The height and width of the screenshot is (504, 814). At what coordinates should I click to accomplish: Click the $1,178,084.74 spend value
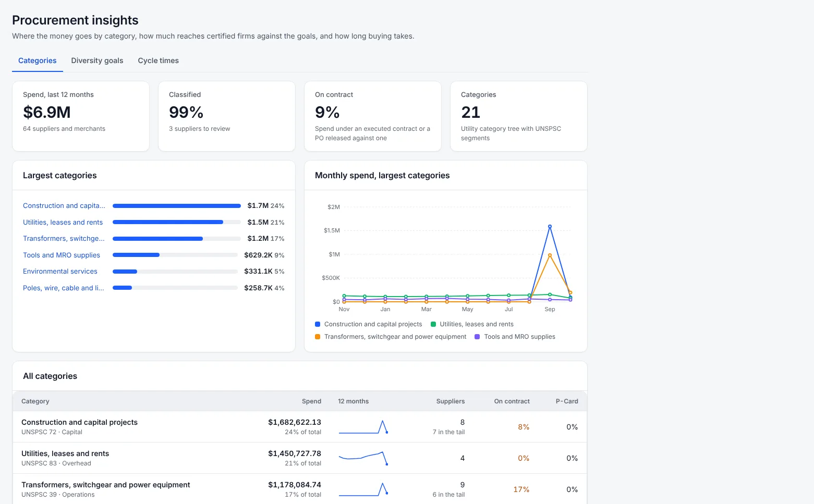pyautogui.click(x=295, y=485)
